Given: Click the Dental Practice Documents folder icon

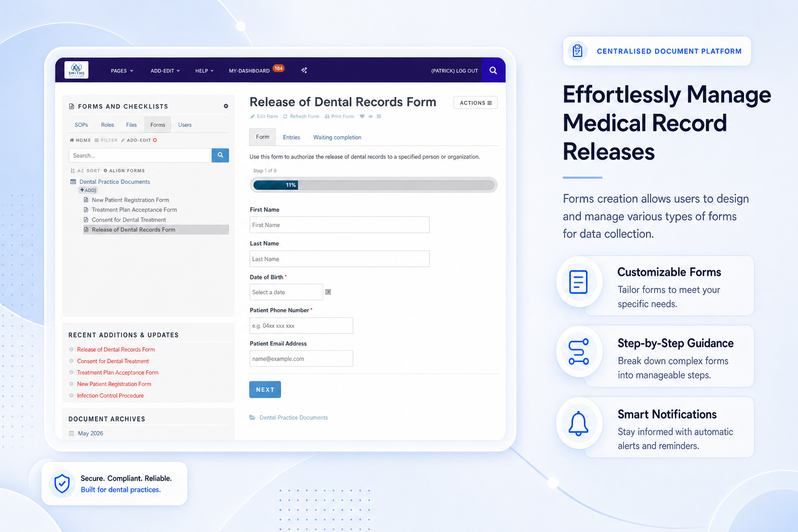Looking at the screenshot, I should (x=73, y=182).
